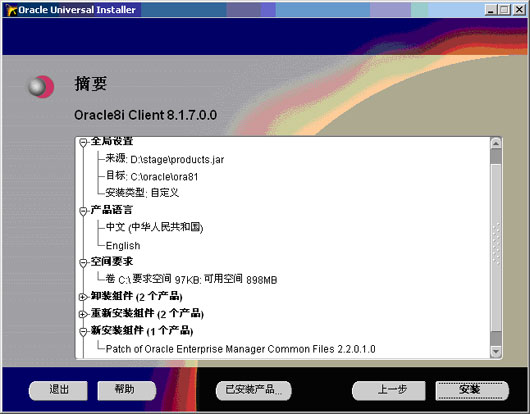Click the 重新安装组件 (2 个产品) heading text

click(x=147, y=313)
